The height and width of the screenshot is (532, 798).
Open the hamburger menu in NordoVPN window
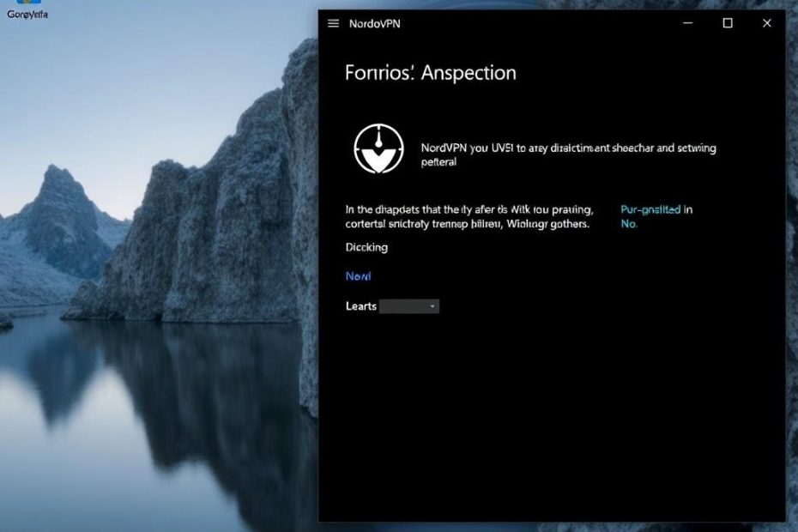tap(333, 23)
